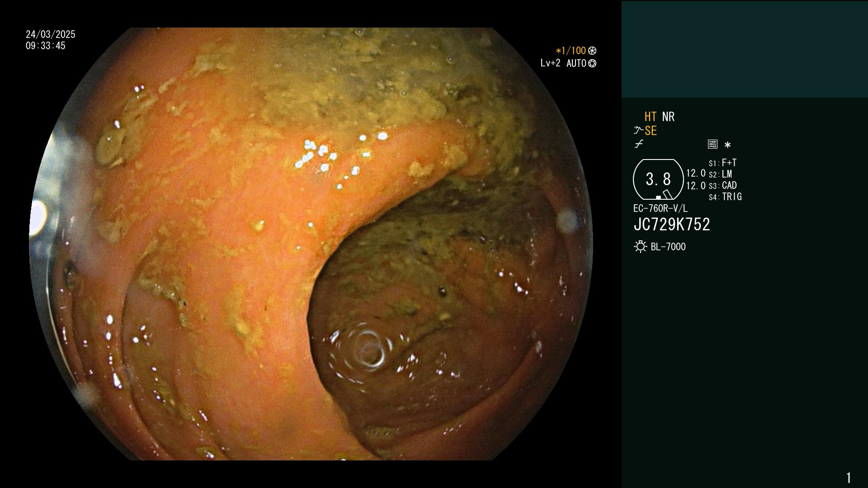Click the BL-7000 light source label

point(668,247)
